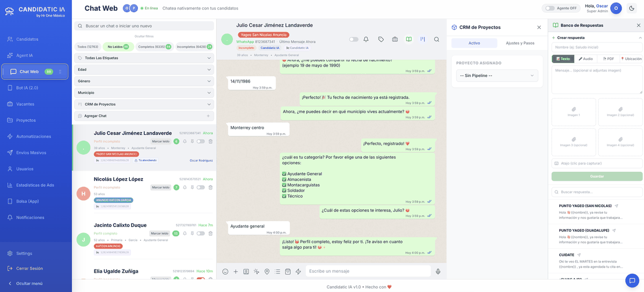Viewport: 644px width, 292px height.
Task: Delete Julio Cesar chat with trash icon
Action: tap(210, 142)
